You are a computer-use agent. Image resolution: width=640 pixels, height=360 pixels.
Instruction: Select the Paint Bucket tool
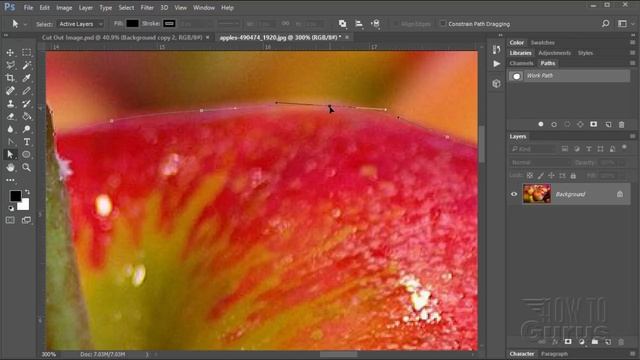27,116
